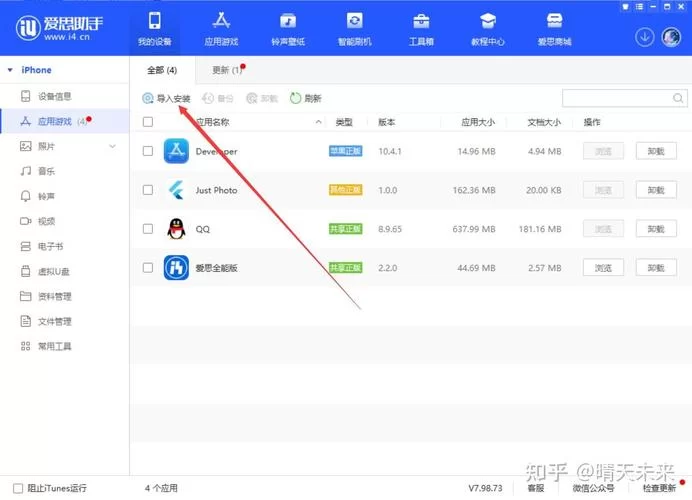This screenshot has width=692, height=500.
Task: Open 铃声壁纸 in top navigation
Action: click(x=288, y=28)
